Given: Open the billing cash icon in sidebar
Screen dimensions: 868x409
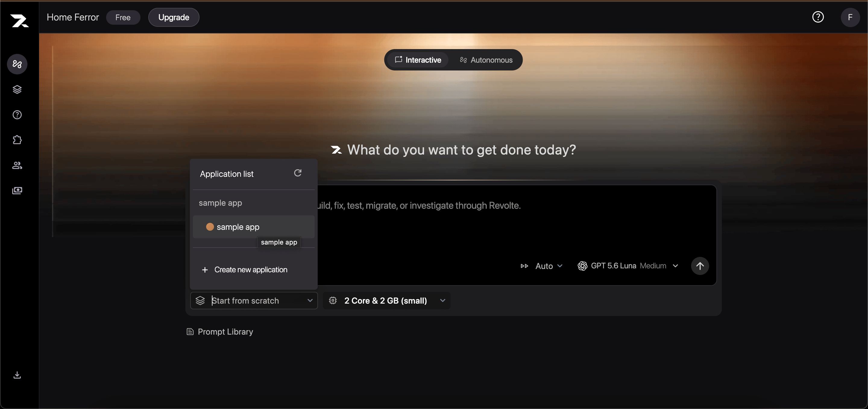Looking at the screenshot, I should click(17, 191).
